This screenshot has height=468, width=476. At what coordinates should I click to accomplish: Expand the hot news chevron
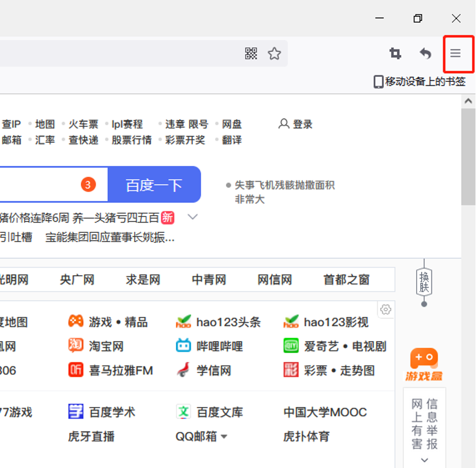pyautogui.click(x=192, y=217)
